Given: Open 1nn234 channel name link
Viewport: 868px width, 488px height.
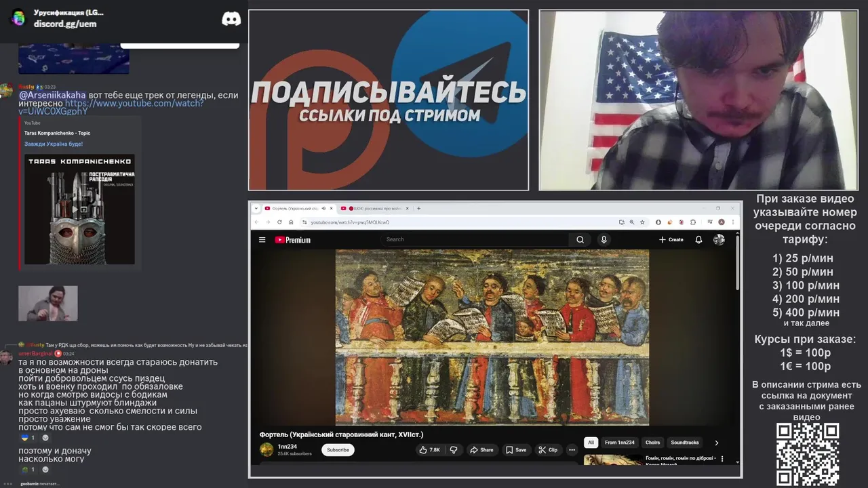Looking at the screenshot, I should point(288,447).
